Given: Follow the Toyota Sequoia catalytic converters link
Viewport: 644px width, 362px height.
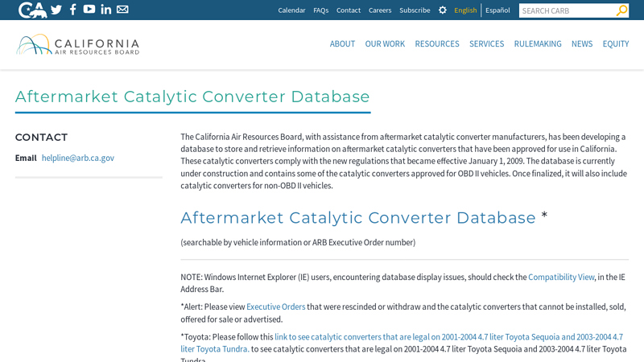Looking at the screenshot, I should click(402, 343).
